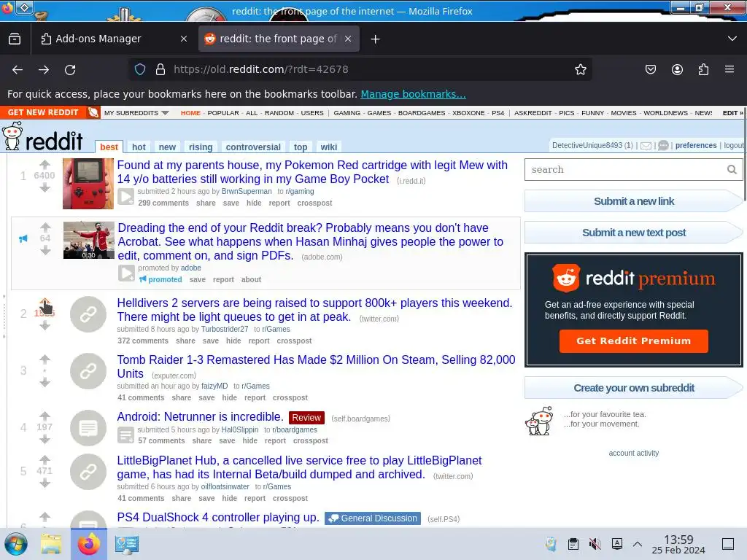Image resolution: width=747 pixels, height=560 pixels.
Task: Open File Explorer from the taskbar
Action: [51, 544]
